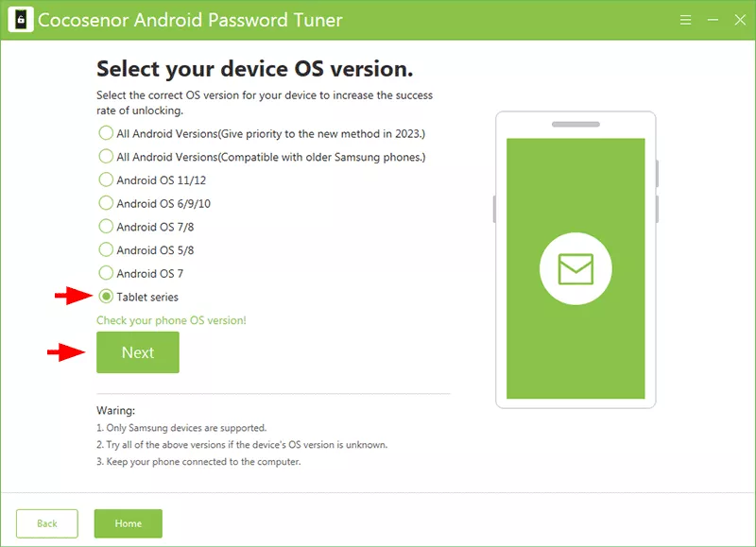
Task: Choose Android OS 11/12 radio button
Action: point(106,179)
